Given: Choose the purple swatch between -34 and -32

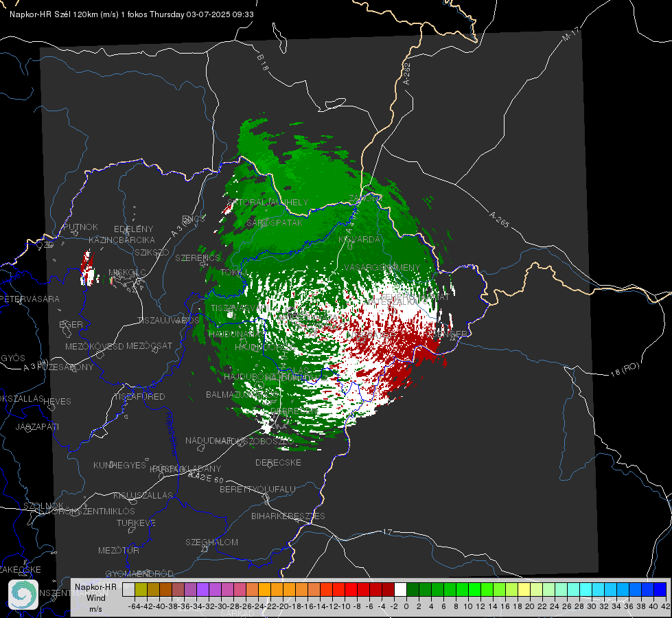Looking at the screenshot, I should (202, 589).
